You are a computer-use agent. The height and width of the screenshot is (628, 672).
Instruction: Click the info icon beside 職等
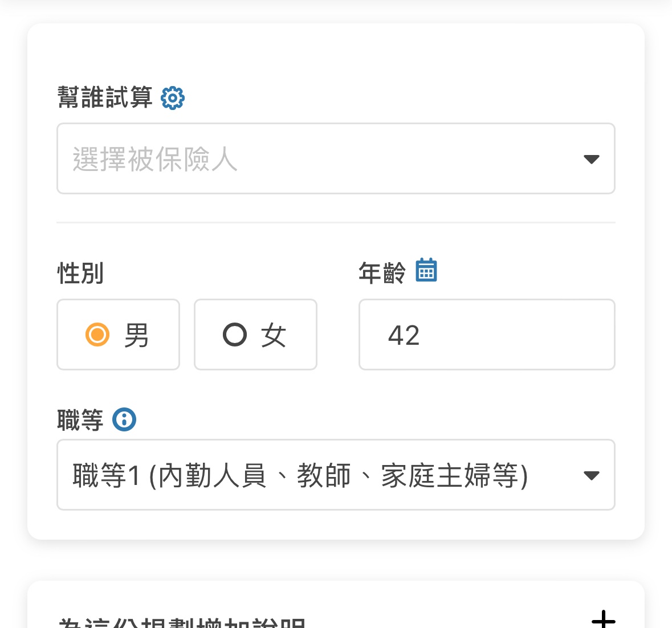(x=124, y=420)
